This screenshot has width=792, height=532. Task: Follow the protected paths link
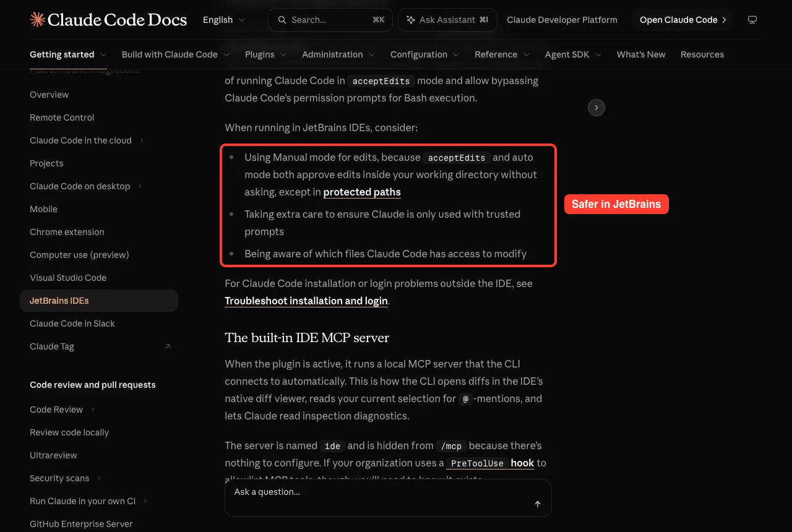pos(362,192)
